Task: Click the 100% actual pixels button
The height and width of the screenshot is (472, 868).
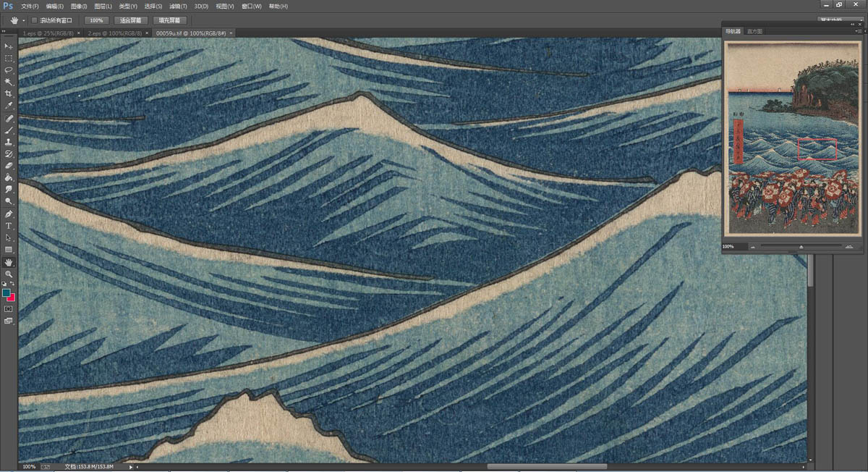Action: [96, 20]
